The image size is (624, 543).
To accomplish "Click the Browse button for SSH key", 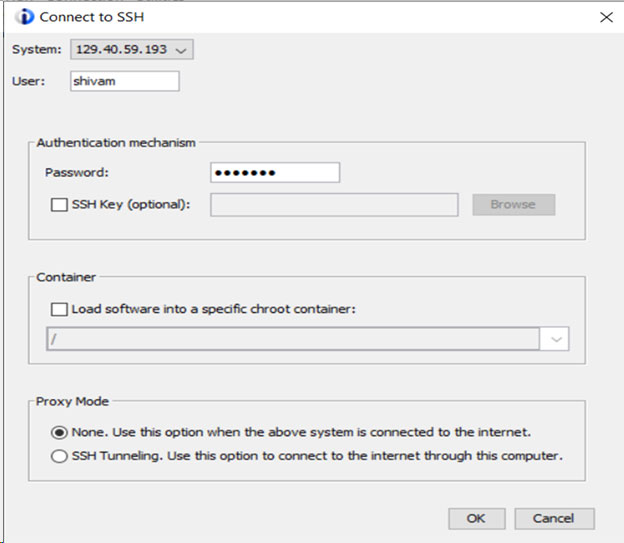I will click(x=514, y=205).
